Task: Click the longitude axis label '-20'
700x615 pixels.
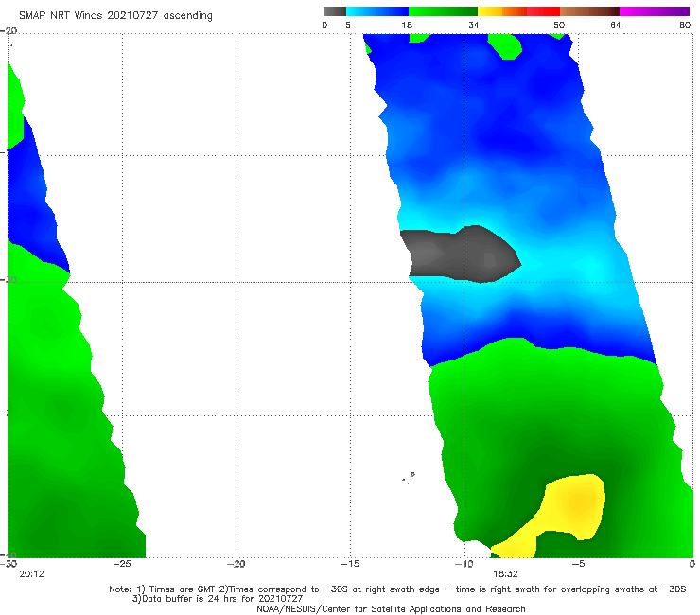Action: (236, 564)
